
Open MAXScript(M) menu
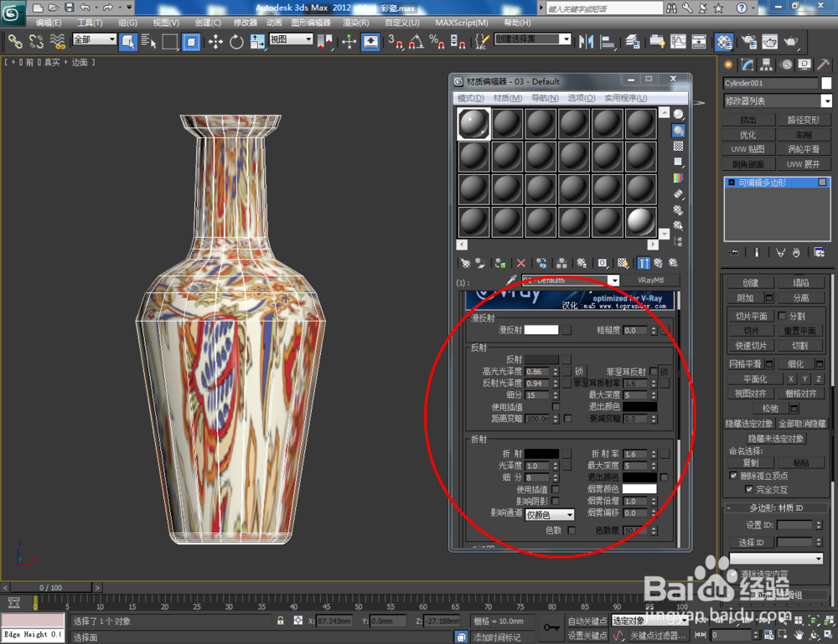click(x=461, y=23)
